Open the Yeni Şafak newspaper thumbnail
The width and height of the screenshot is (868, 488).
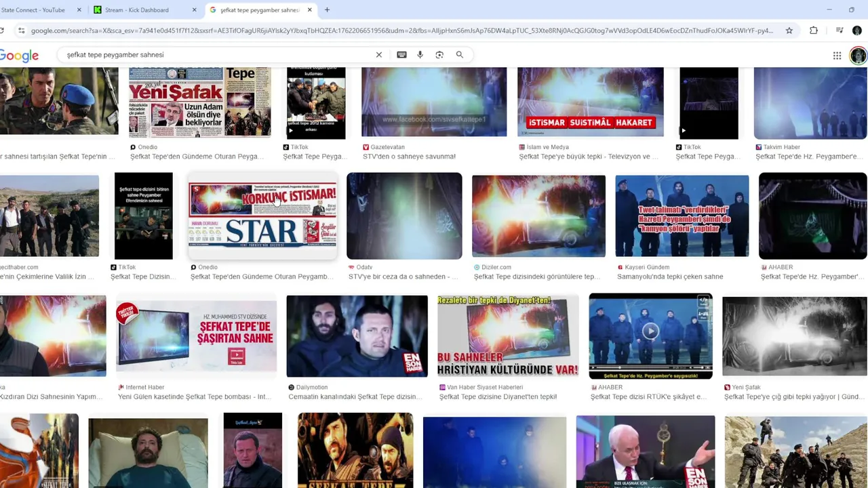(x=200, y=103)
